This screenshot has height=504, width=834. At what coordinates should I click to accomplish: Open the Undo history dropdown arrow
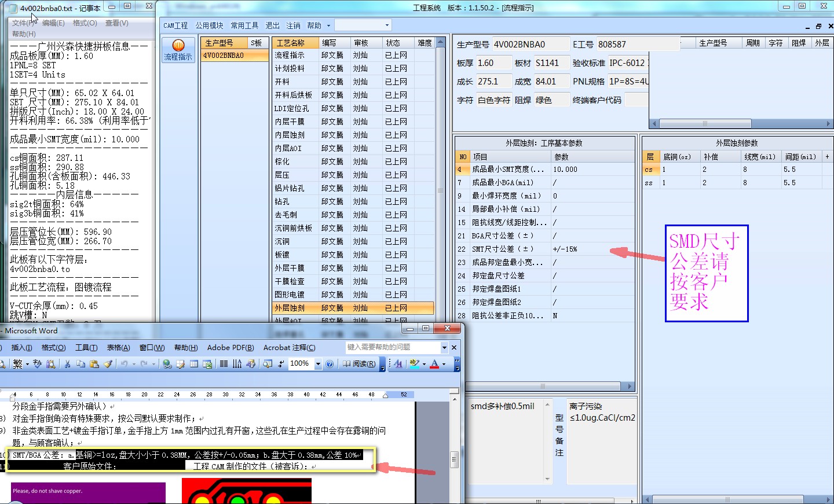point(134,364)
